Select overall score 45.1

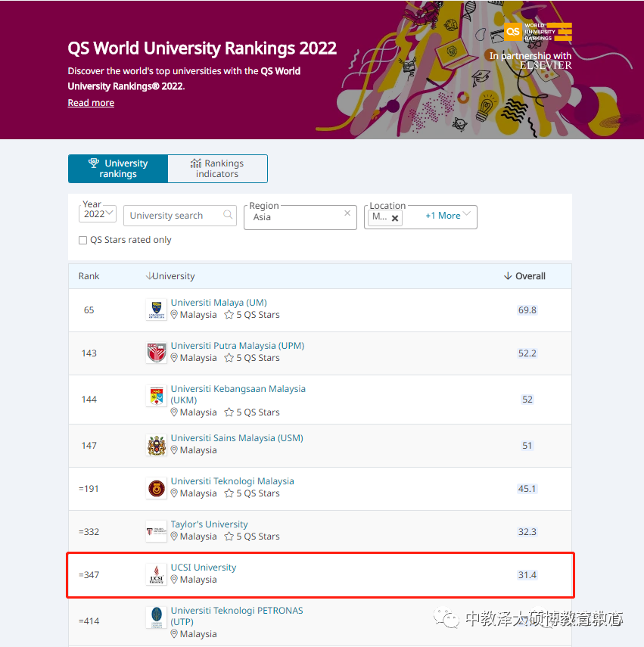pyautogui.click(x=527, y=489)
